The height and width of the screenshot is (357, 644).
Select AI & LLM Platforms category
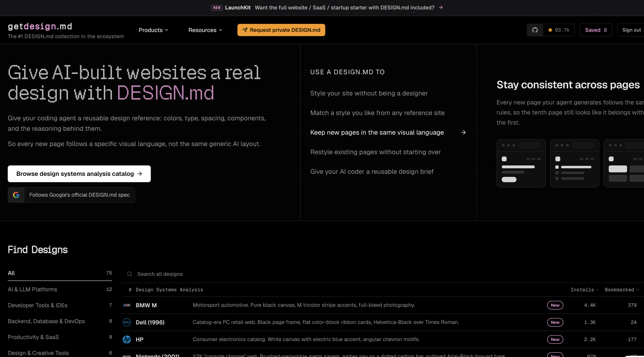[60, 289]
